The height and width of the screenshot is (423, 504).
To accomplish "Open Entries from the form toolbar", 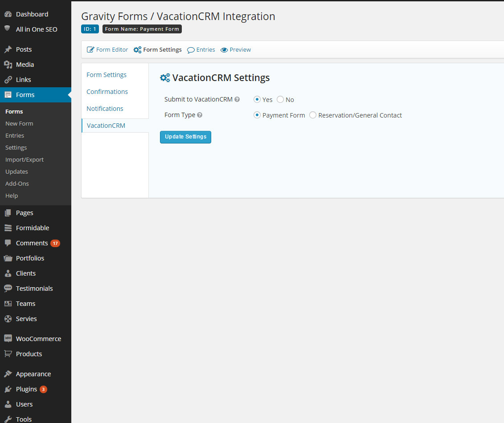I will point(205,50).
